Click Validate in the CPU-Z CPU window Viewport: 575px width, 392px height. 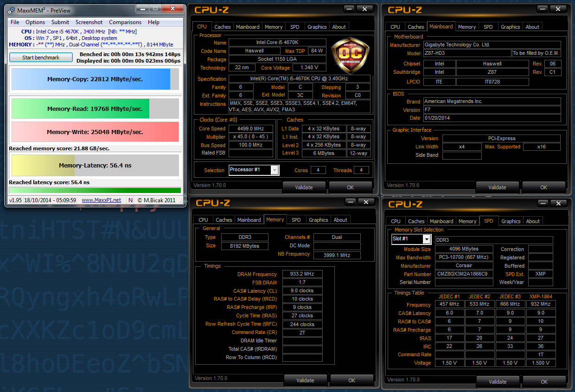[304, 187]
